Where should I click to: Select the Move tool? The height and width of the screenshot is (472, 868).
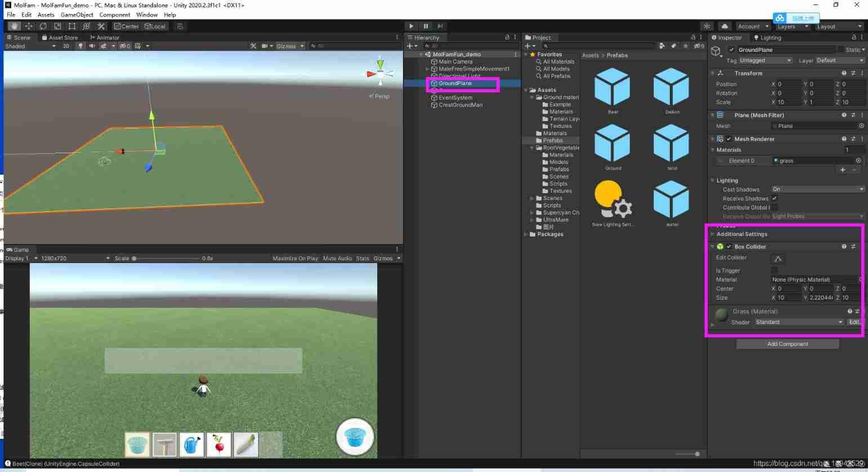click(x=29, y=26)
